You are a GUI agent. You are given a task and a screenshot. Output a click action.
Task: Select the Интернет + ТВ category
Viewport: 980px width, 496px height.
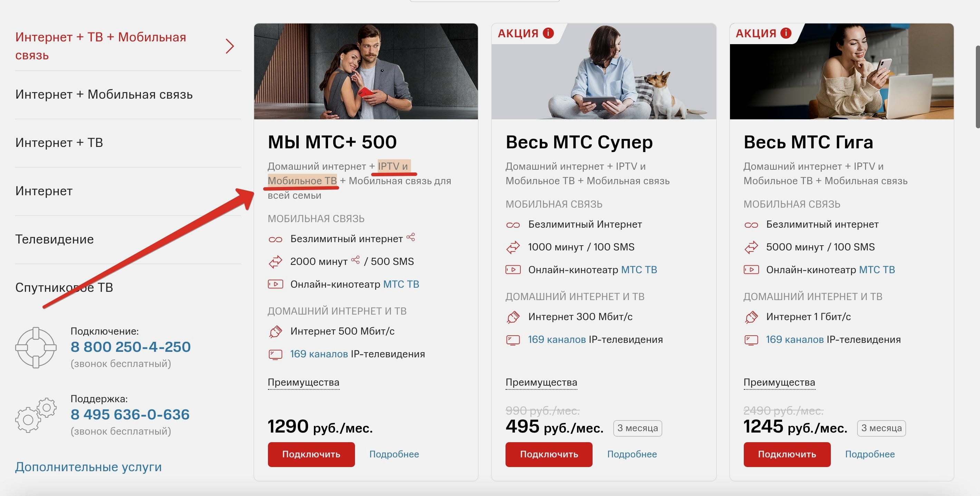59,142
